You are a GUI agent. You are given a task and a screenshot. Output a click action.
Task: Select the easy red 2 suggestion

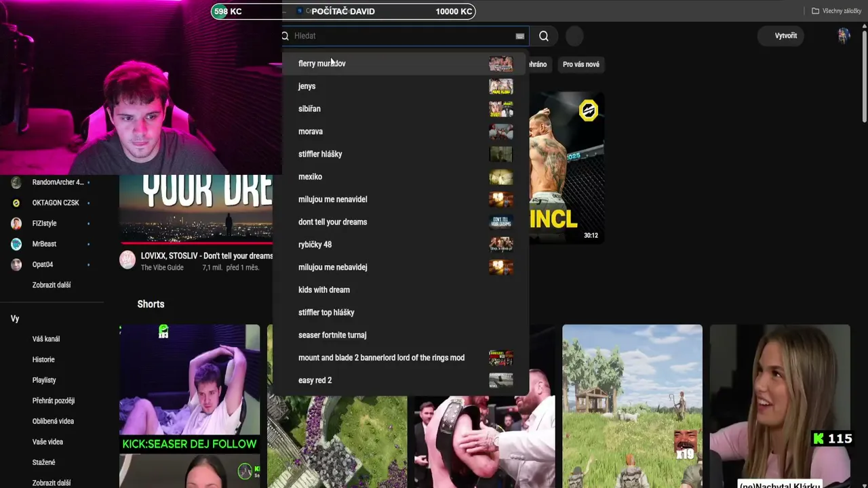[401, 380]
